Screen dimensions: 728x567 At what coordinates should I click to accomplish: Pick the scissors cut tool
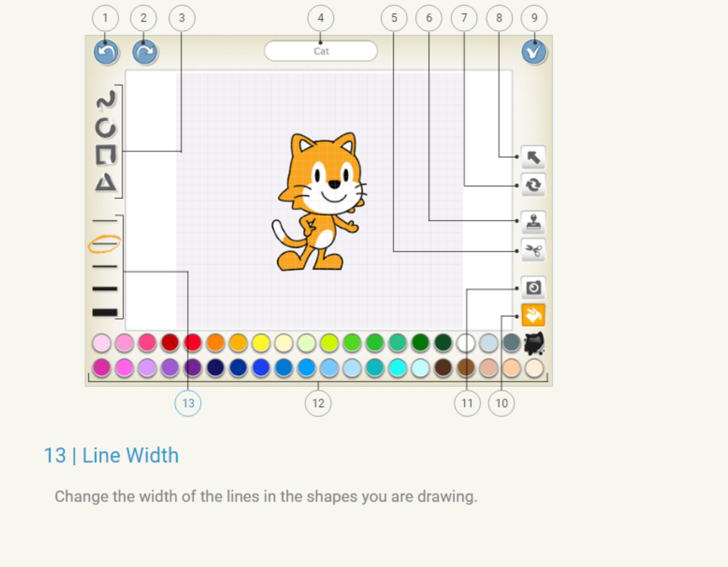[x=533, y=251]
